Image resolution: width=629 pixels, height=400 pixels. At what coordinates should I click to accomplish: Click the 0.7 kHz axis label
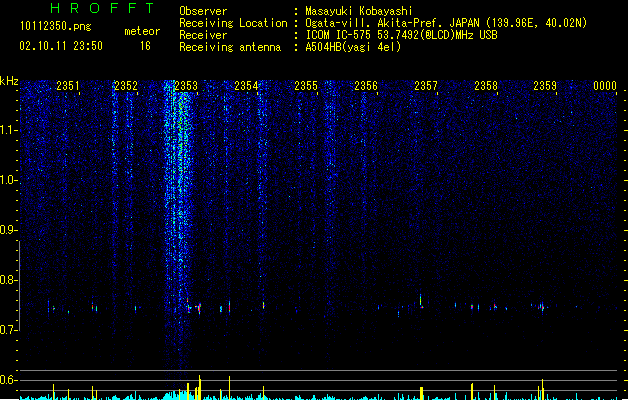click(x=8, y=330)
